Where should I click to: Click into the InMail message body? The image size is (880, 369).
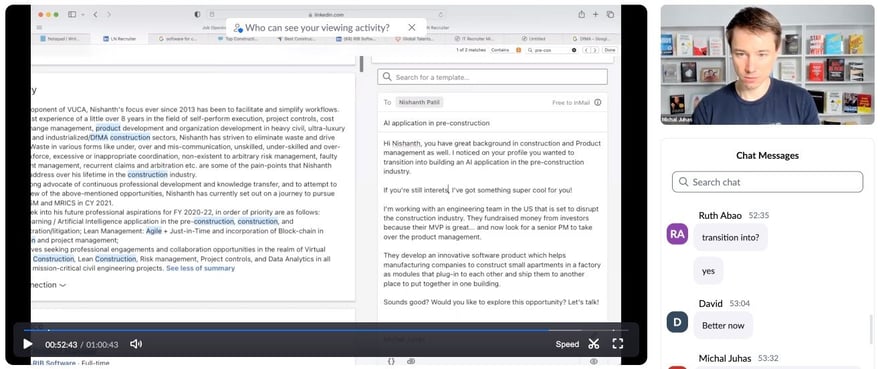pos(492,222)
